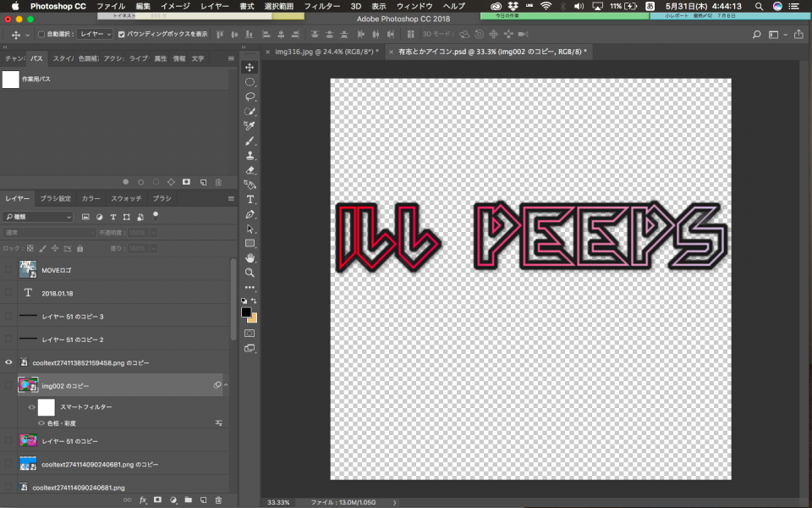Enable the 自動選択 checkbox
Viewport: 812px width, 508px height.
pos(41,35)
